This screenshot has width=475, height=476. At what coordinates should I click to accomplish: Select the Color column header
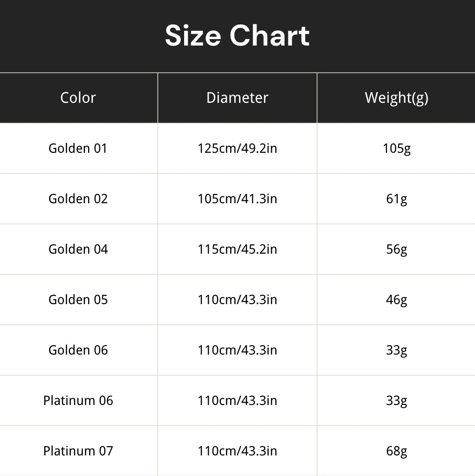coord(78,98)
